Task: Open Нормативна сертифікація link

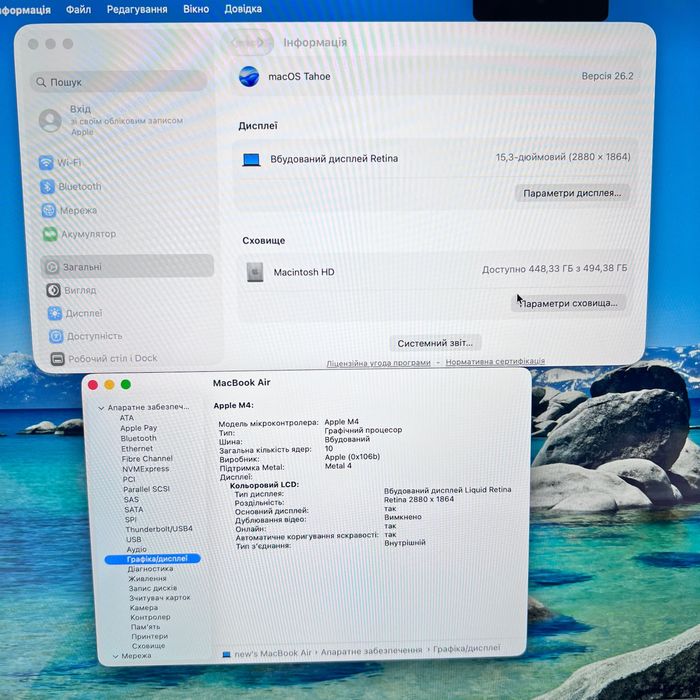Action: point(495,361)
